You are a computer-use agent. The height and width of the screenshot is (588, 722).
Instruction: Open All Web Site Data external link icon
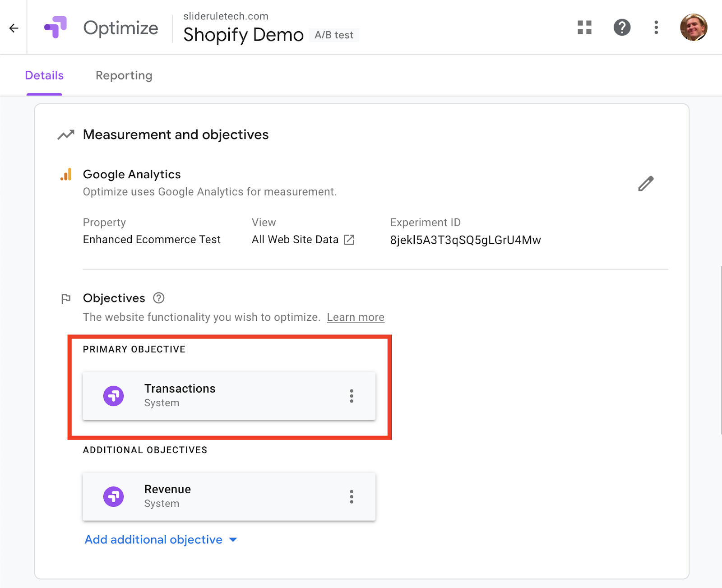point(349,240)
